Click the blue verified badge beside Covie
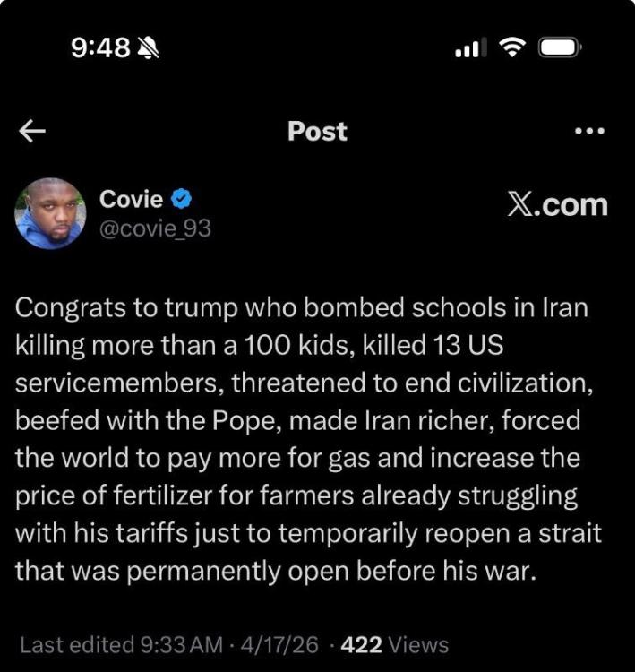 [182, 199]
